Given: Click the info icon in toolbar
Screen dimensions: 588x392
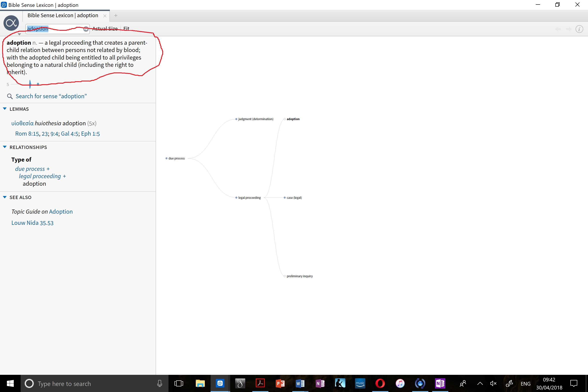Looking at the screenshot, I should [579, 29].
